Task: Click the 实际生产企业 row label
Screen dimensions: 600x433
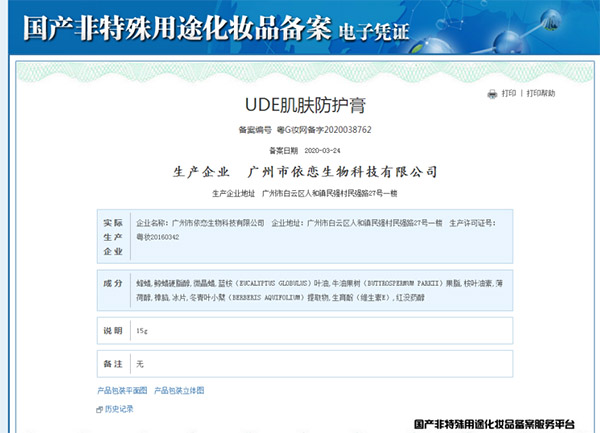Action: tap(113, 237)
